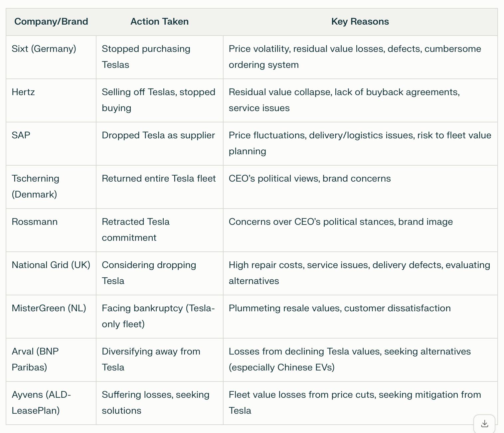Click the Action Taken column header

pyautogui.click(x=159, y=22)
